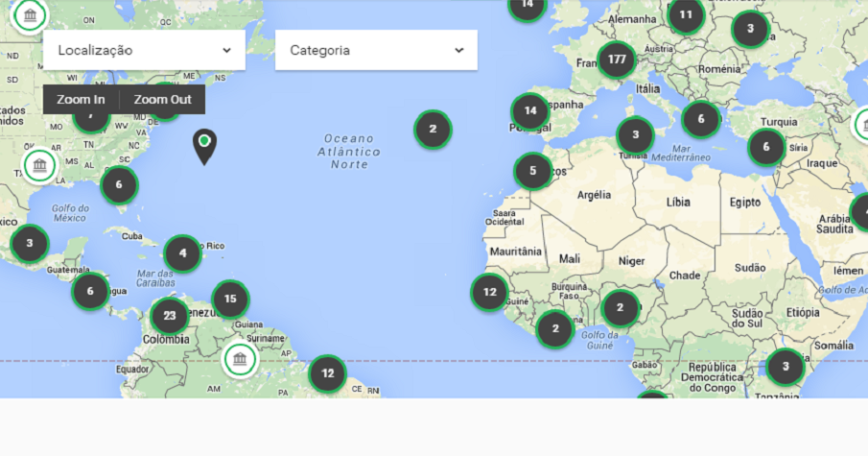The height and width of the screenshot is (456, 868).
Task: Click the Turquia country label
Action: [x=779, y=122]
